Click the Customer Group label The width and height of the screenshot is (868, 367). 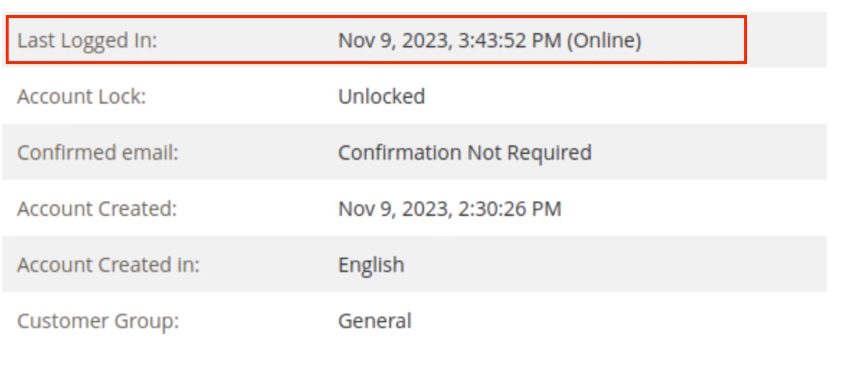(98, 321)
